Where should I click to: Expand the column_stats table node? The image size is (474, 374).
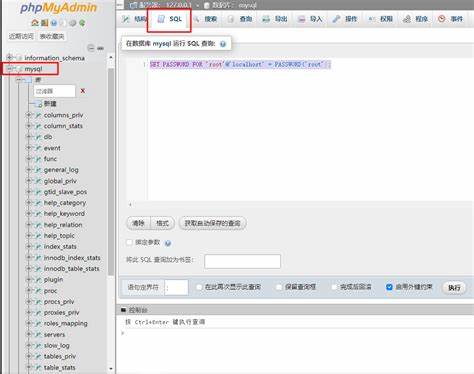click(x=29, y=126)
